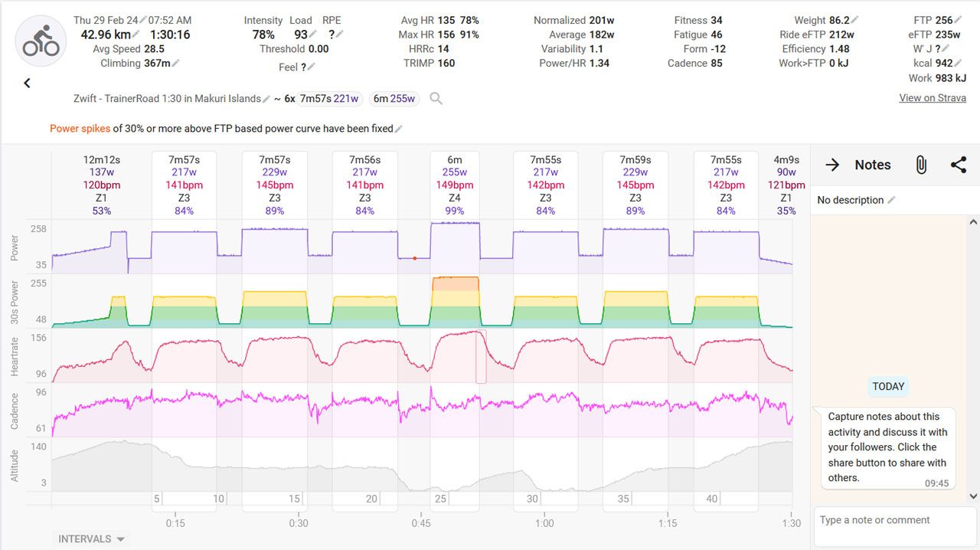
Task: Attach a file using the paperclip icon
Action: point(921,165)
